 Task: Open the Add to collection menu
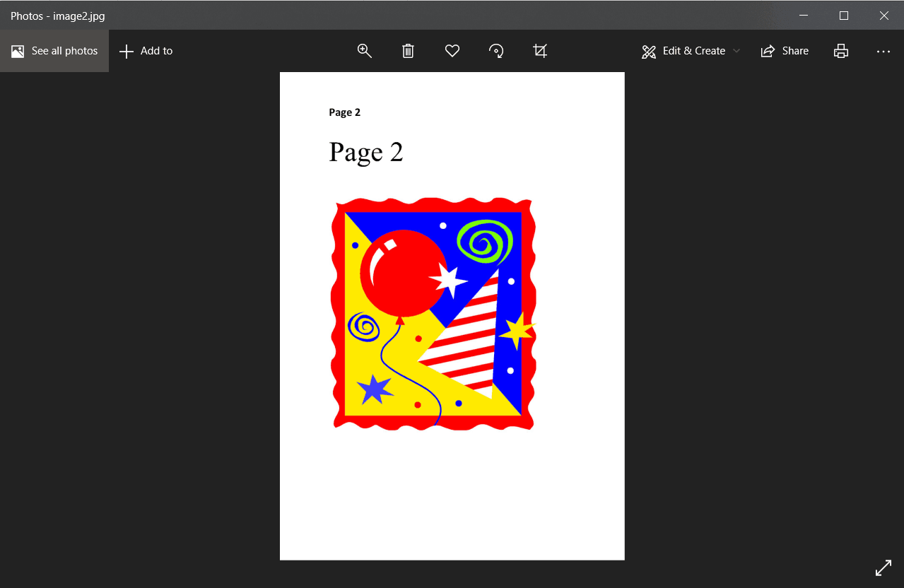tap(146, 50)
